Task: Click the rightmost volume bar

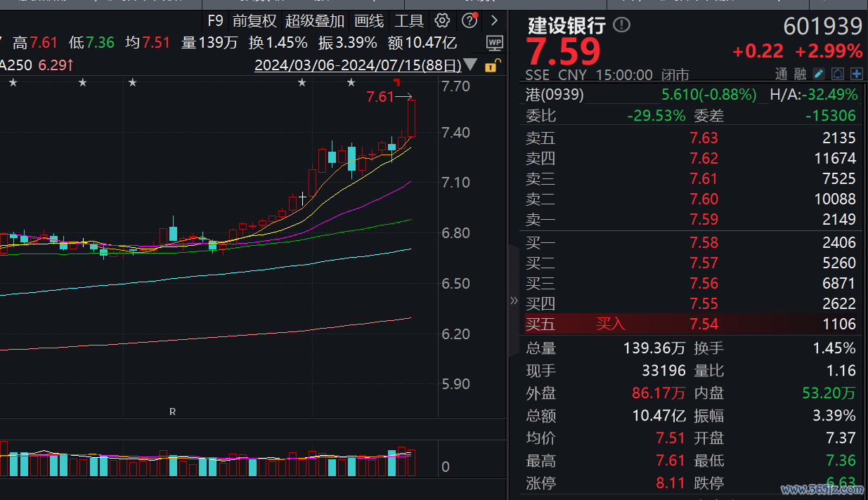Action: tap(412, 463)
